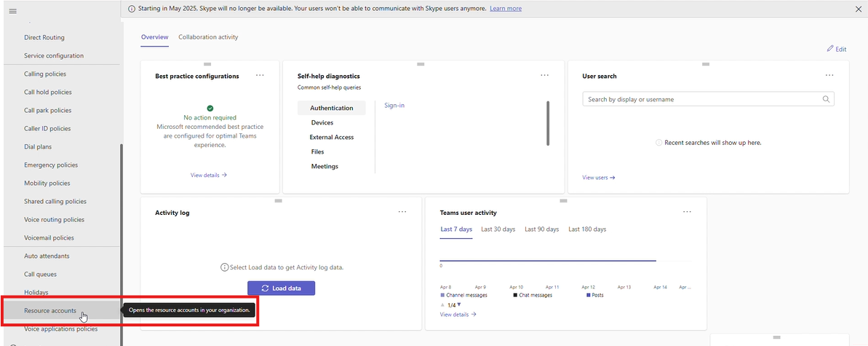Open View details under Teams user activity
This screenshot has height=346, width=868.
pyautogui.click(x=458, y=314)
